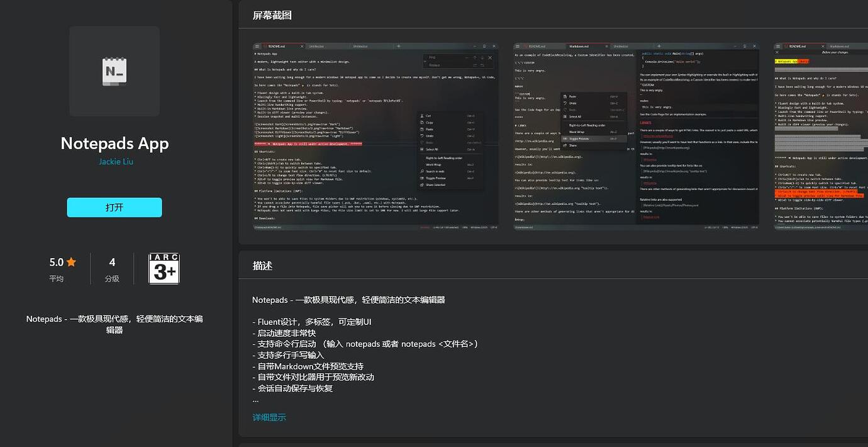This screenshot has width=868, height=447.
Task: Expand the full description via 详细显示
Action: pos(269,417)
